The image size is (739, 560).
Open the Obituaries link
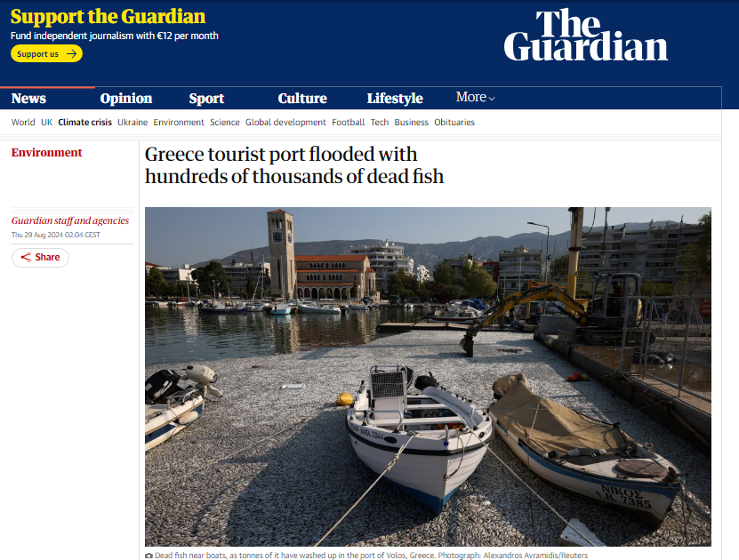click(x=454, y=123)
